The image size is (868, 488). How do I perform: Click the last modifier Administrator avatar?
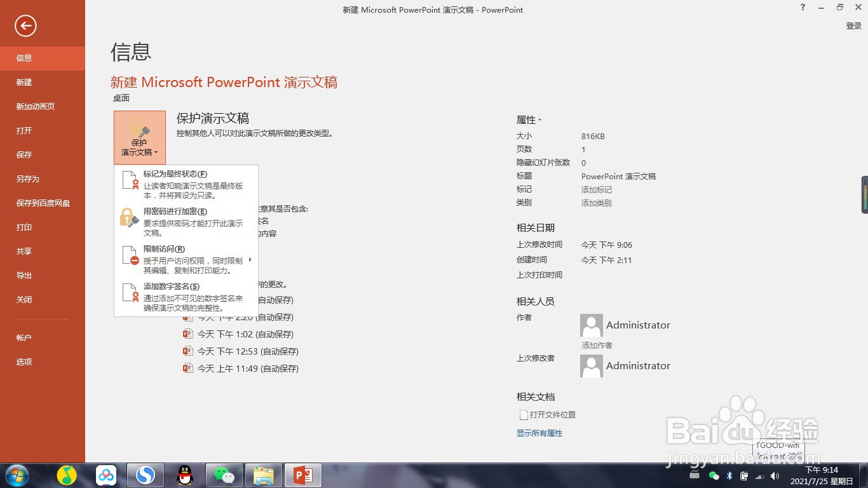(x=592, y=366)
